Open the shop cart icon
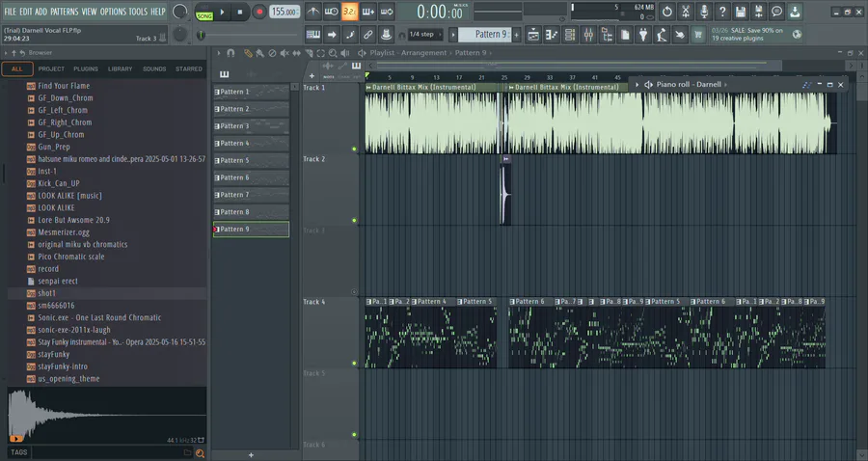 pyautogui.click(x=698, y=35)
